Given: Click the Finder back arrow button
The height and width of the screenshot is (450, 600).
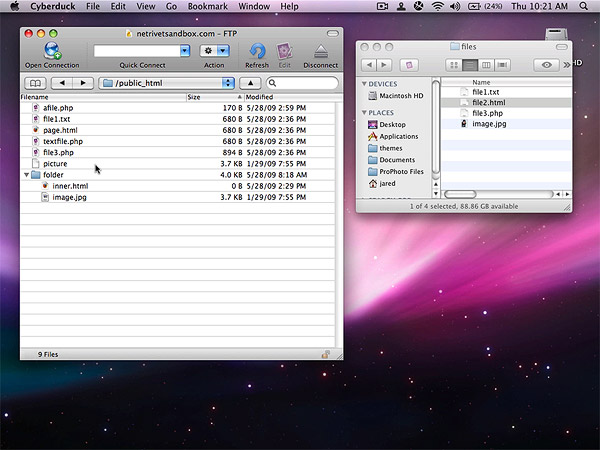Looking at the screenshot, I should coord(369,65).
